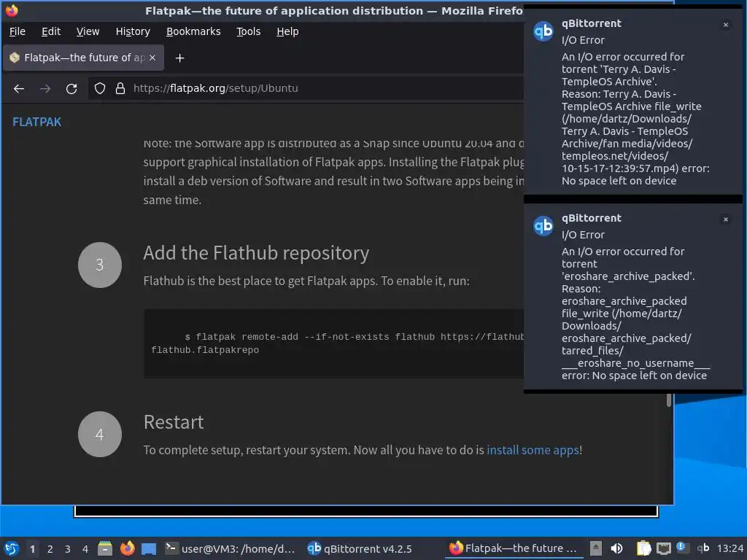Open the update notifier tray icon
Viewport: 747px width, 560px height.
[x=681, y=548]
